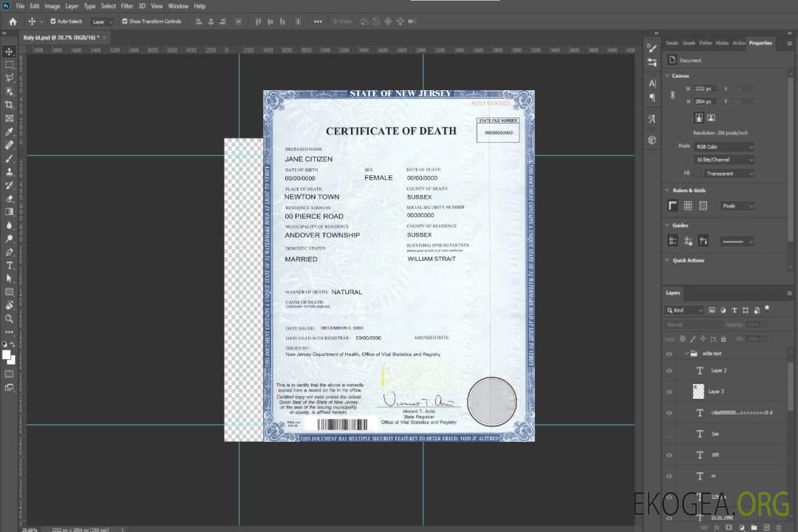
Task: Select the Clone Stamp tool
Action: click(9, 172)
